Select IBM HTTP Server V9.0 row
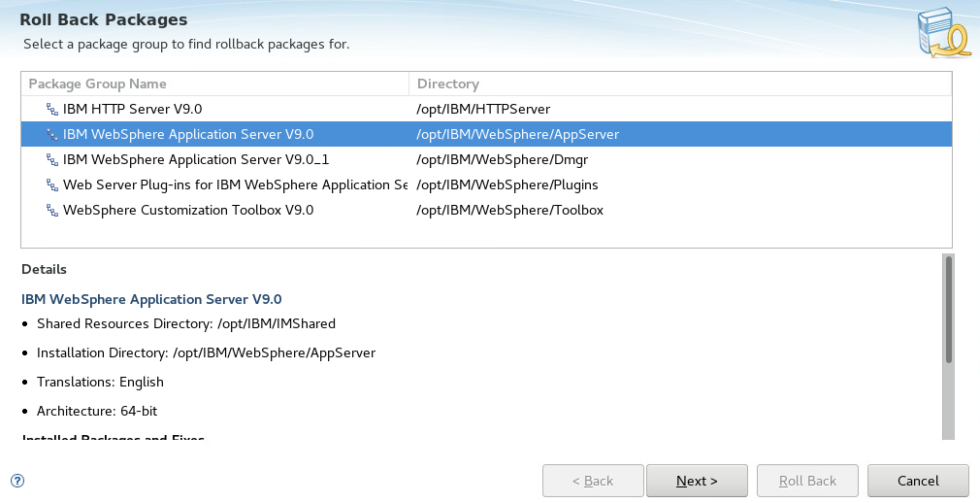 coord(486,109)
